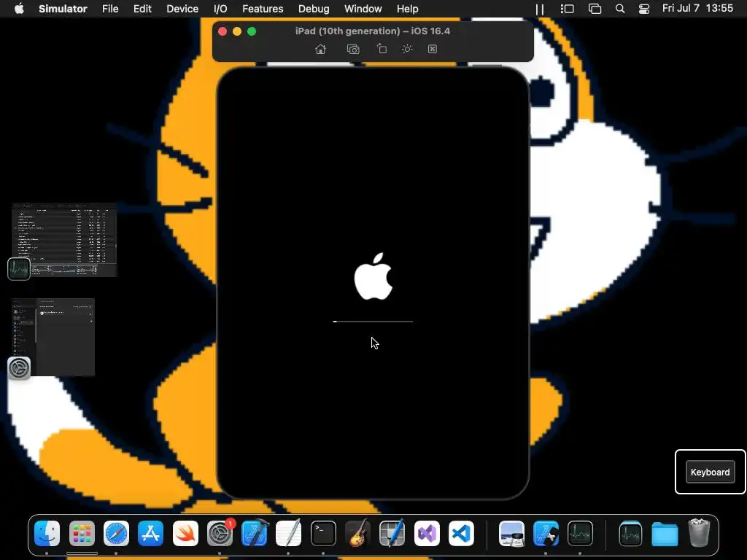Open the blue folder in the Dock

[665, 534]
